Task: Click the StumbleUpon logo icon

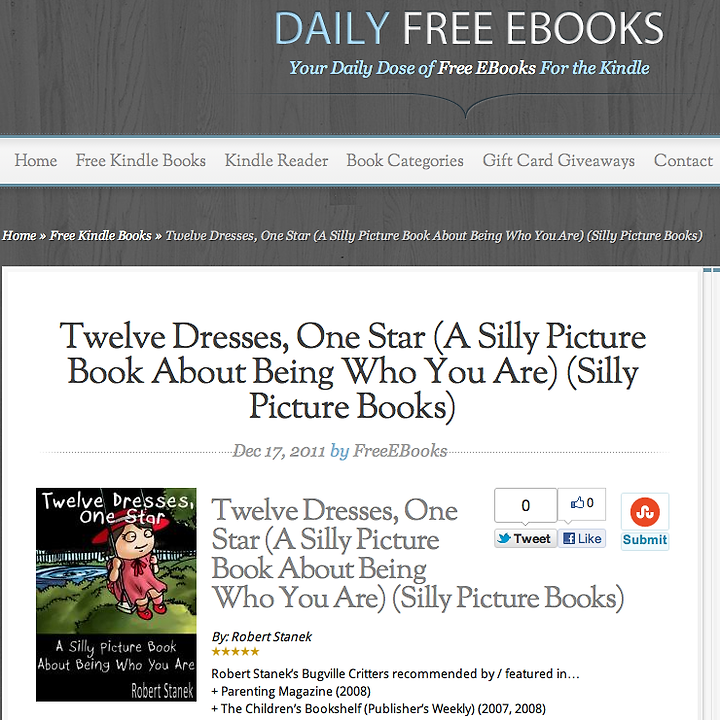Action: pos(645,512)
